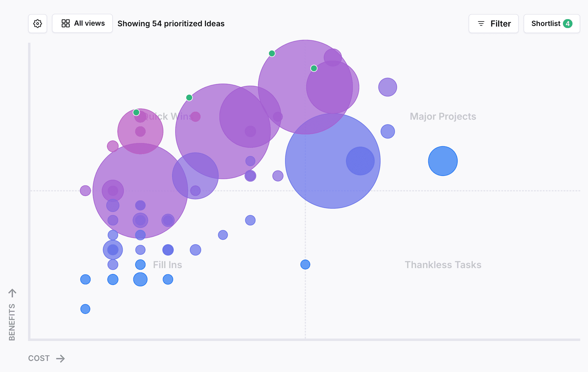Image resolution: width=588 pixels, height=372 pixels.
Task: Click the Fill Ins quadrant label
Action: 167,265
